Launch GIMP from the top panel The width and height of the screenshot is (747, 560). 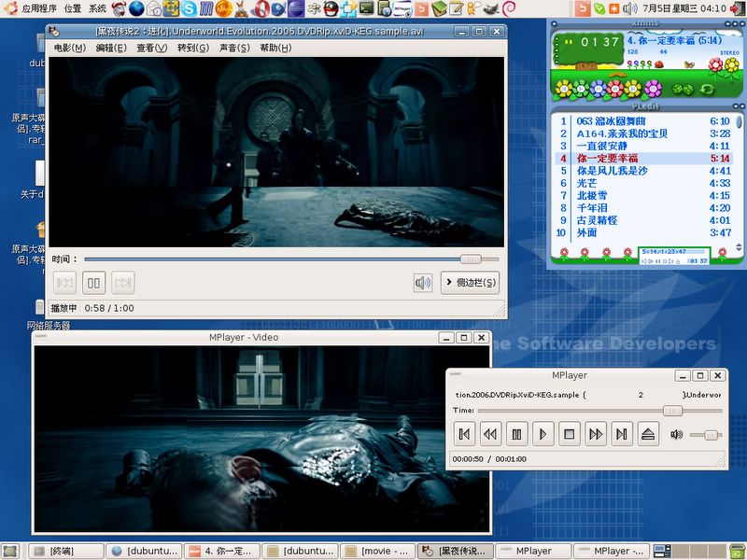click(x=491, y=8)
